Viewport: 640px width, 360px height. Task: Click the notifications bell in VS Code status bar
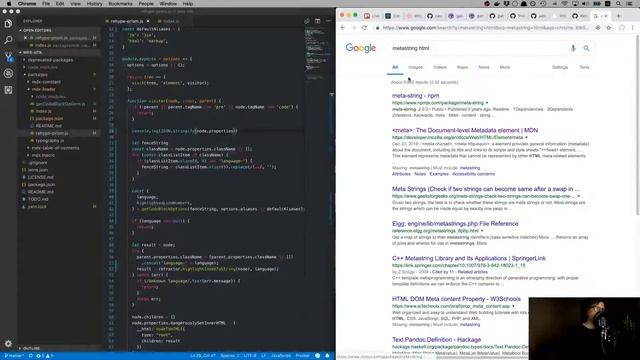click(x=327, y=356)
